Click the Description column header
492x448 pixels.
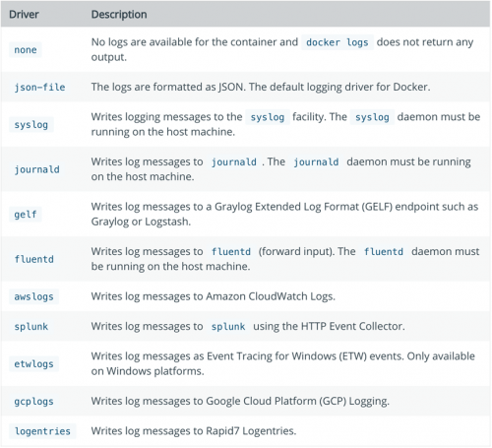click(119, 15)
